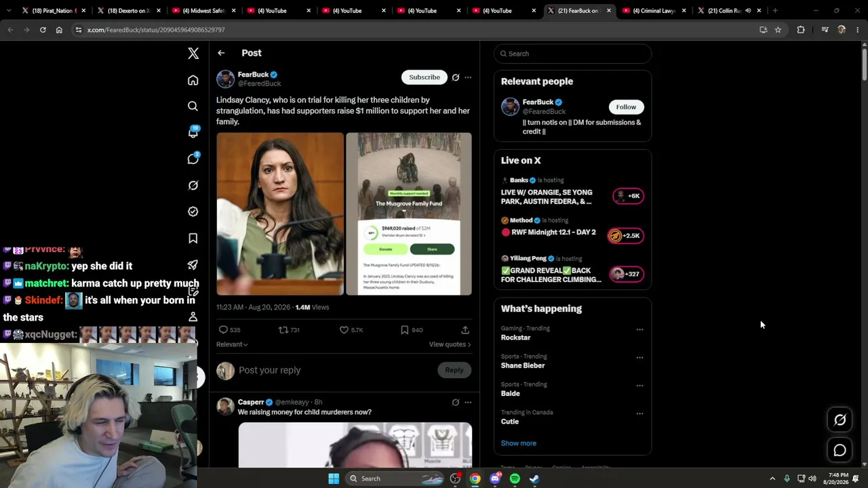868x488 pixels.
Task: Reload the page in Chrome
Action: [x=43, y=30]
